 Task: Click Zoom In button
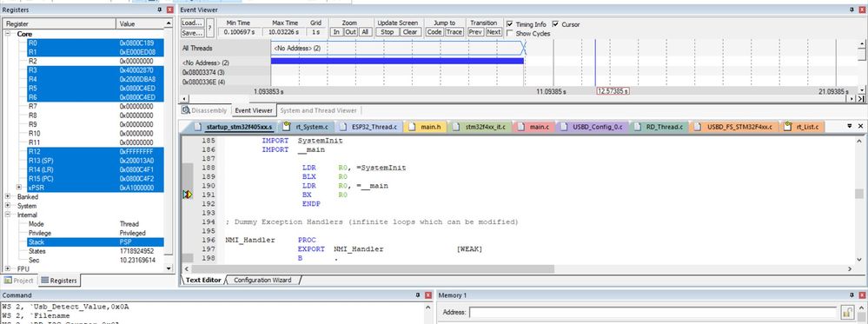coord(336,32)
